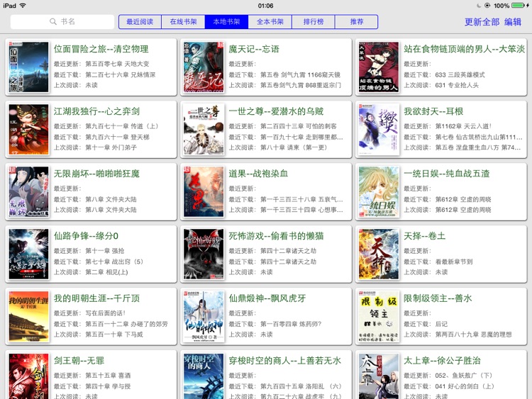Select title 死怖游戏--偷看书的懒猫
Image resolution: width=532 pixels, height=399 pixels.
(276, 236)
